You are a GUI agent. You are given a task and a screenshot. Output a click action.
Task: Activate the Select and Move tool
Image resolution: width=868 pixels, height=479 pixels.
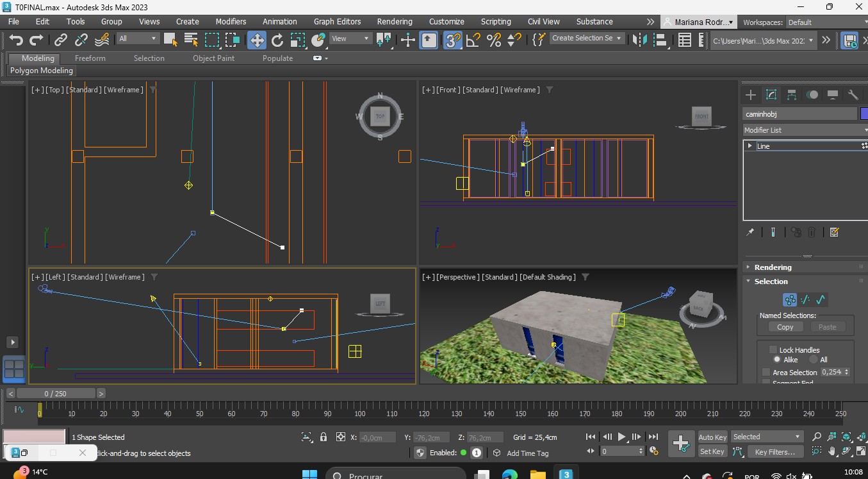click(256, 40)
